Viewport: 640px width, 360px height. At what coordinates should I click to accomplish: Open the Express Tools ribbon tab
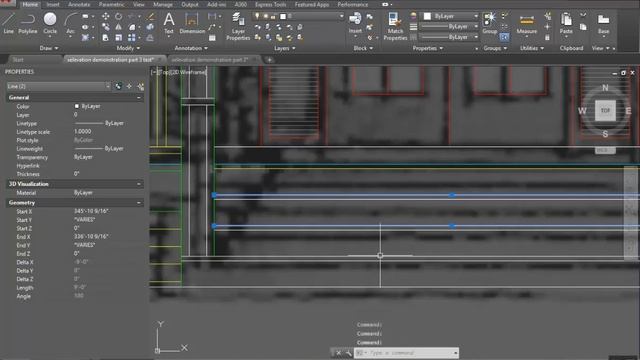pos(271,4)
